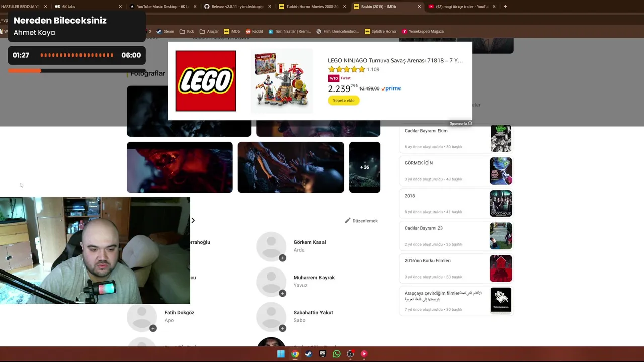This screenshot has height=362, width=644.
Task: Launch Steam from the taskbar
Action: pos(308,354)
